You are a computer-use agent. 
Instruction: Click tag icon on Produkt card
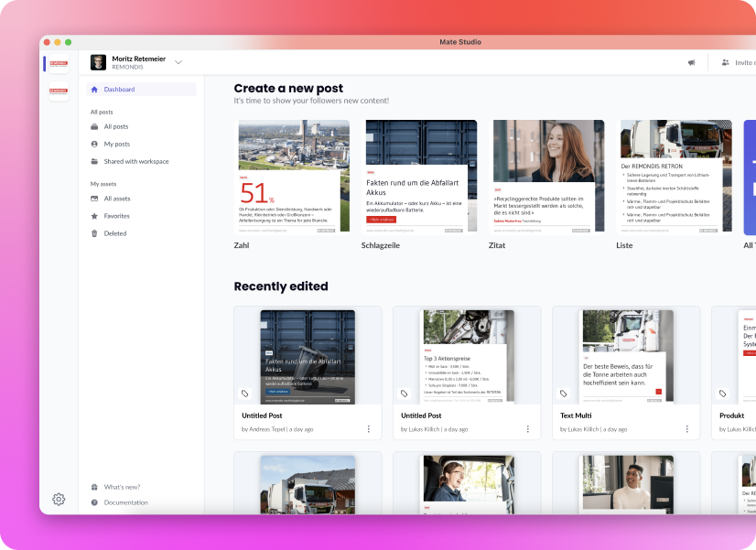pyautogui.click(x=722, y=394)
